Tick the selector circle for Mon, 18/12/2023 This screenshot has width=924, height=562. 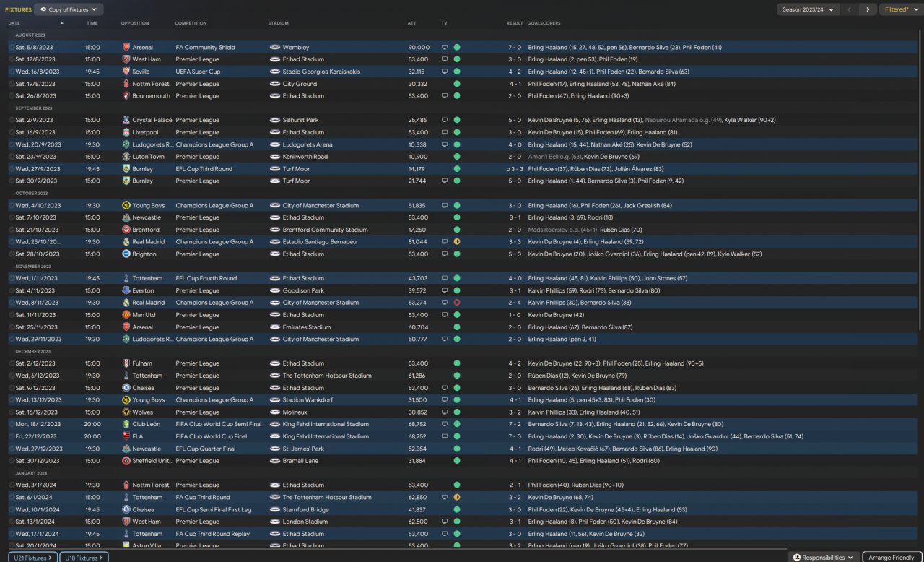click(12, 424)
